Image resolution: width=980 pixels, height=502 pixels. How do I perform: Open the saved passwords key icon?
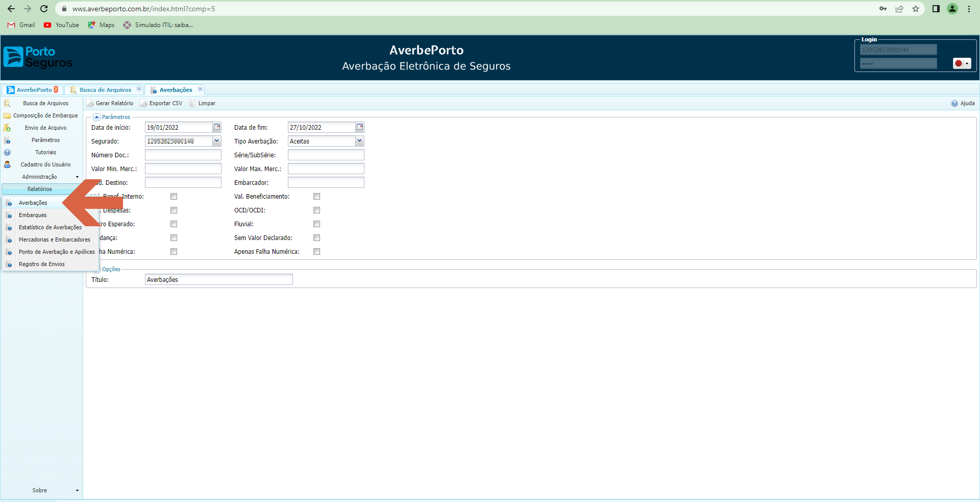[883, 9]
